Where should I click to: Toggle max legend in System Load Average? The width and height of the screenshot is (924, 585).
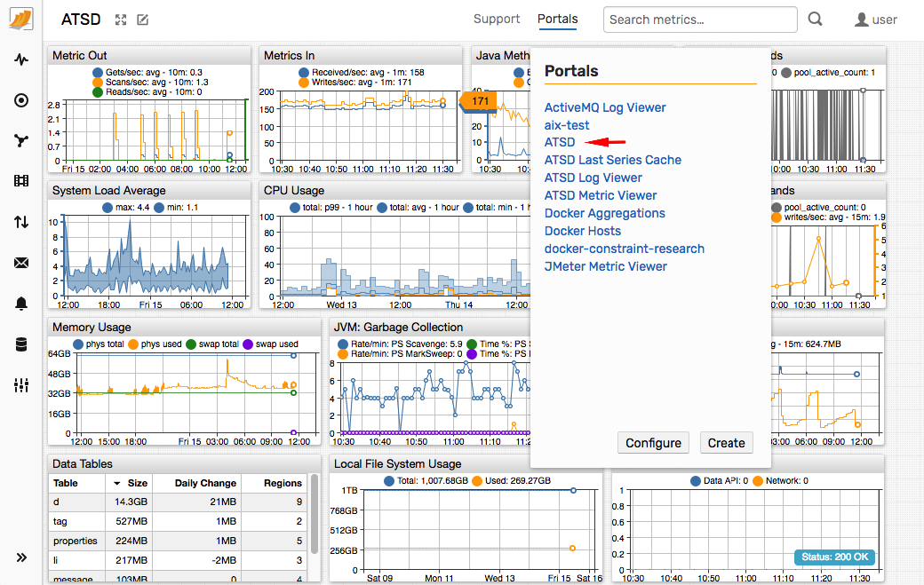[125, 207]
